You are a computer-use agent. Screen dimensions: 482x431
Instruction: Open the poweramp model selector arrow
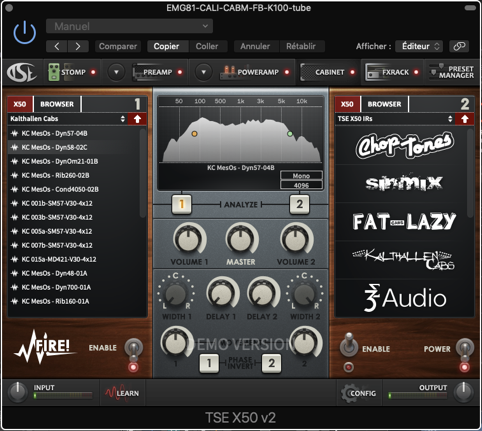point(203,72)
